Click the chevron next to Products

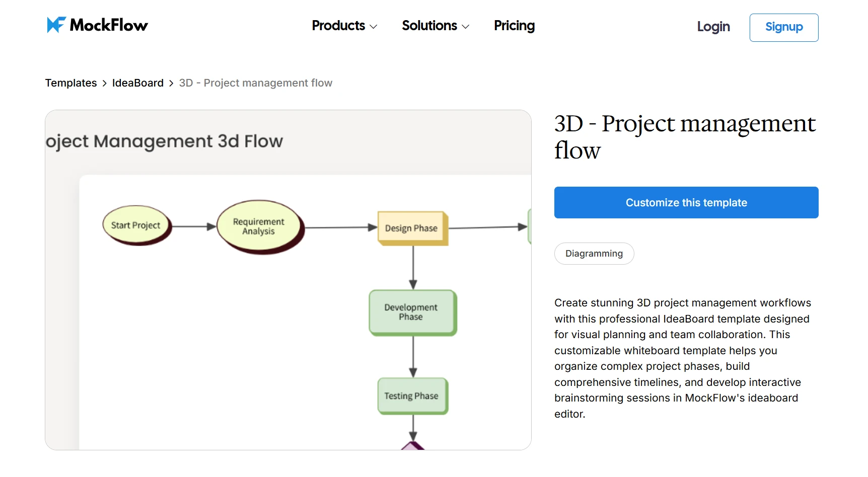[373, 27]
